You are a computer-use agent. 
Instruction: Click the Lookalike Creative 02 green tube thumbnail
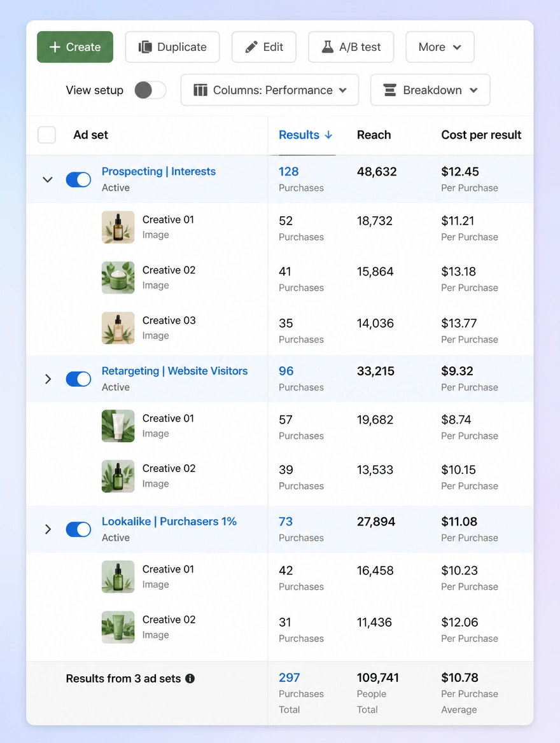(x=118, y=627)
